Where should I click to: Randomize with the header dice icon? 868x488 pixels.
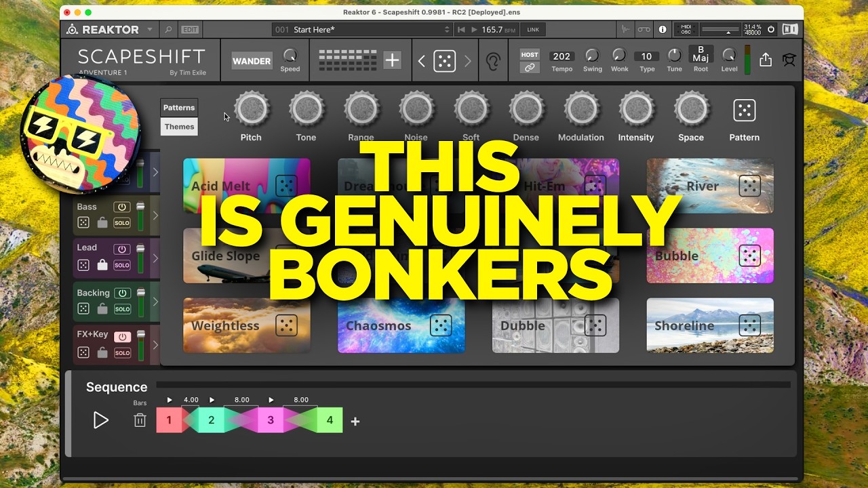pyautogui.click(x=444, y=61)
